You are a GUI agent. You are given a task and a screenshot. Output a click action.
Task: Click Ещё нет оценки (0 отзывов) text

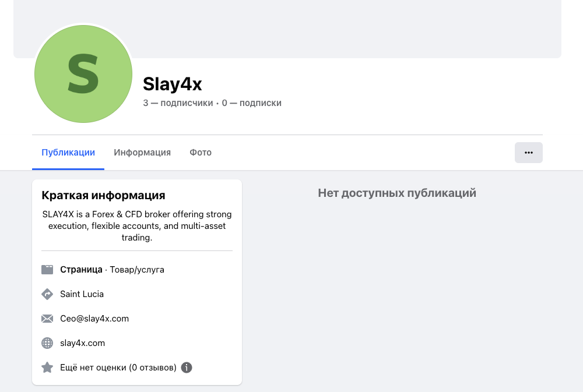pyautogui.click(x=118, y=368)
